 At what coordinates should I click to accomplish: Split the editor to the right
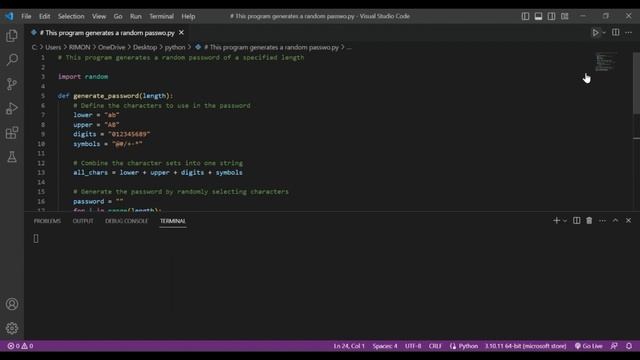[x=616, y=33]
